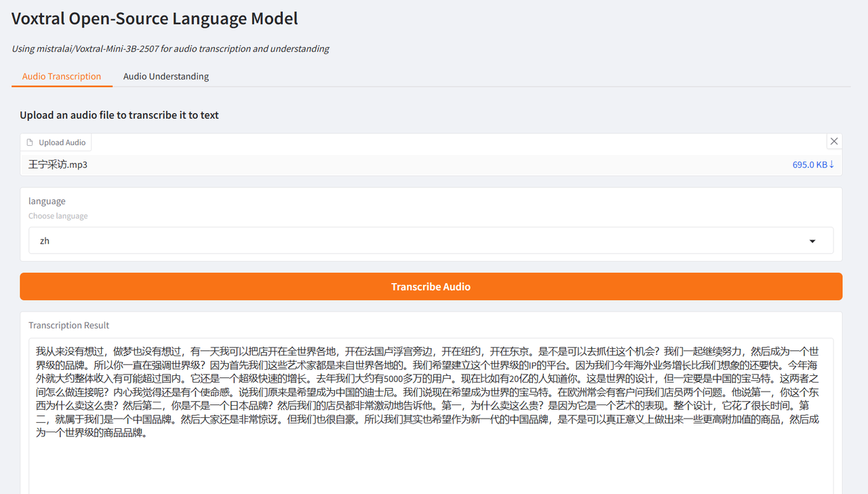Click the empty area below the transcript text

[x=431, y=468]
